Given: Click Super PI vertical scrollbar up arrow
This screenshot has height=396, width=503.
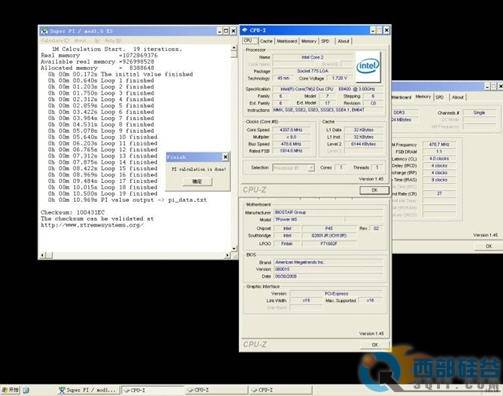Looking at the screenshot, I should click(x=234, y=48).
